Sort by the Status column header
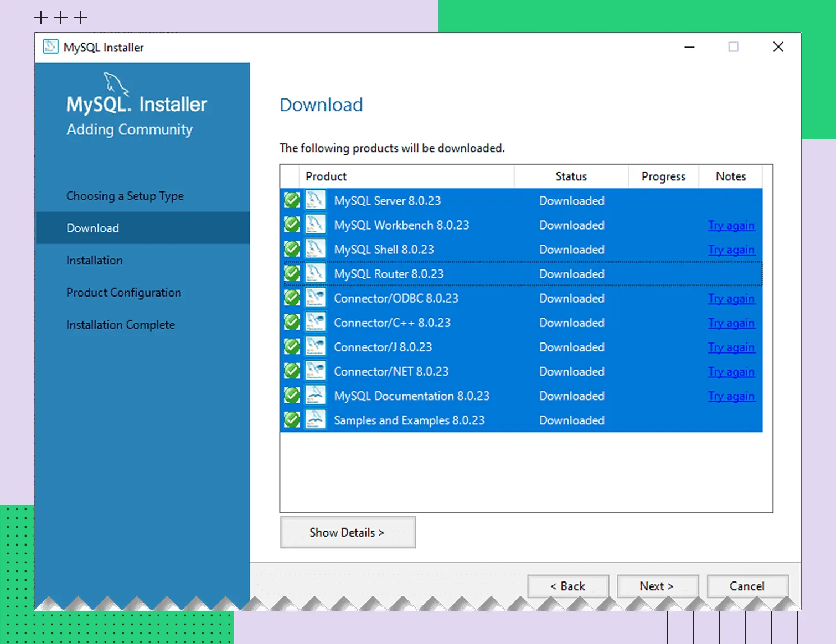 coord(571,176)
